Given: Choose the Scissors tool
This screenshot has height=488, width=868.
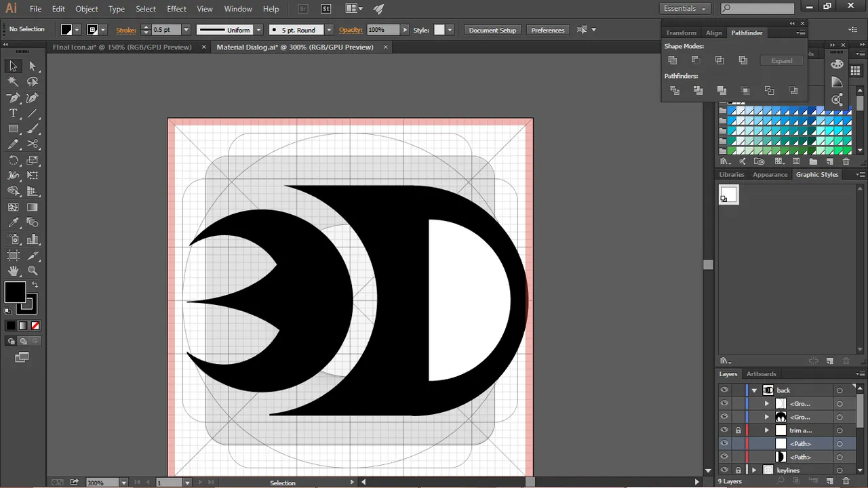Looking at the screenshot, I should (x=33, y=144).
